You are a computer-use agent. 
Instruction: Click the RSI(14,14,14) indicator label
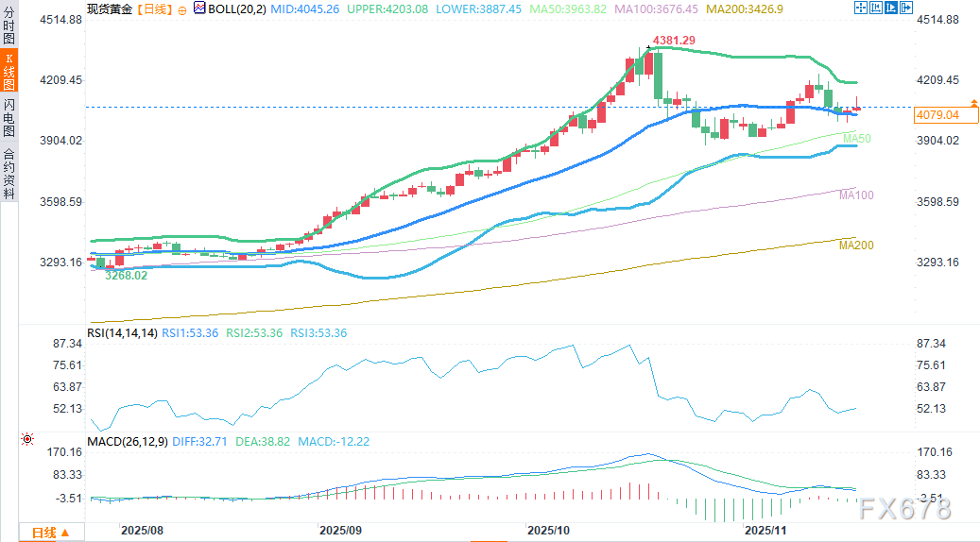pos(121,332)
